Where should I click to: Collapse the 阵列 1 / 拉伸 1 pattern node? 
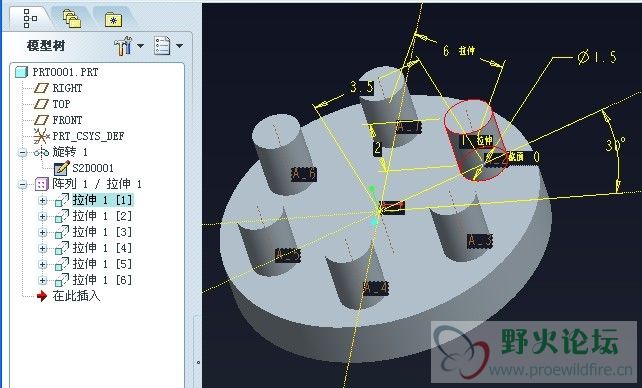[x=23, y=185]
